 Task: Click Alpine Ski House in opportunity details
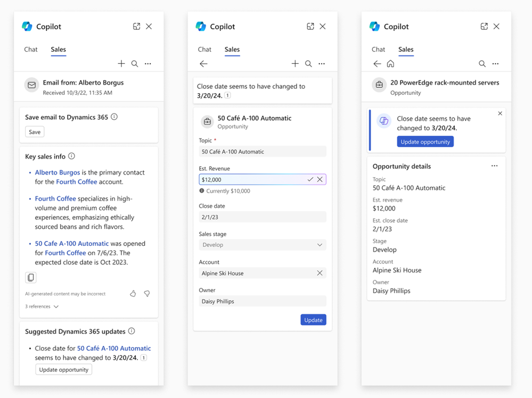coord(397,270)
